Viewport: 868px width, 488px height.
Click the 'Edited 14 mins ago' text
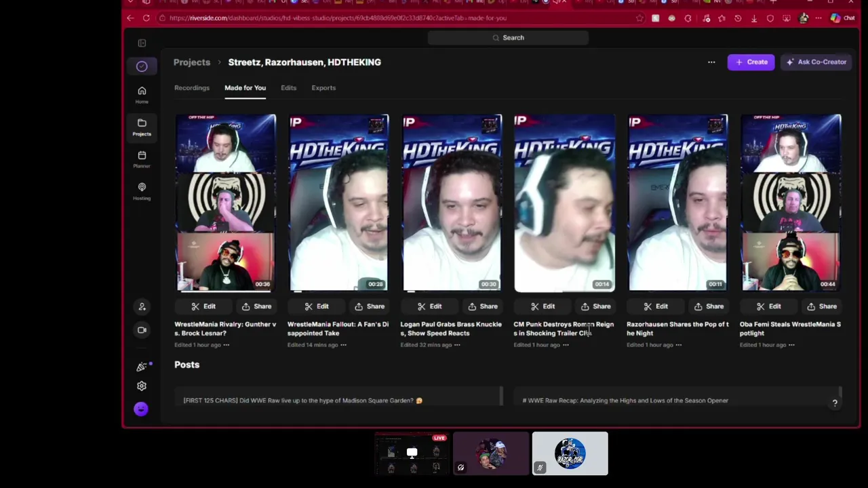(313, 345)
